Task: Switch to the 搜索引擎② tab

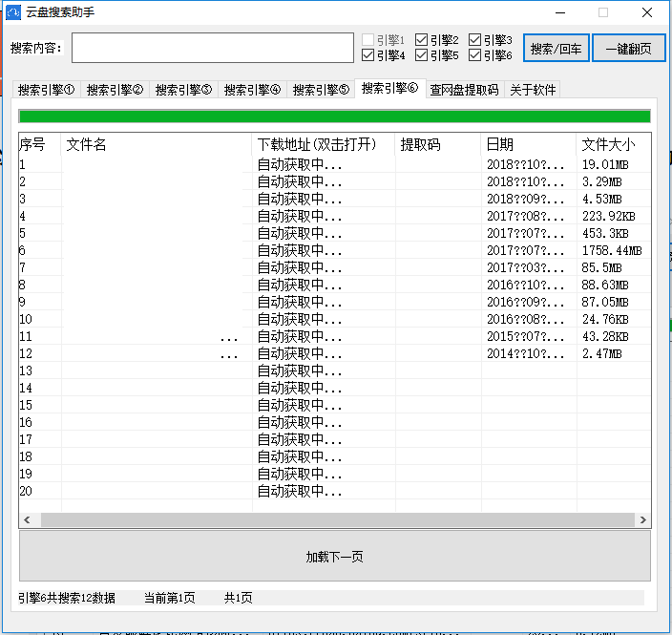Action: pos(115,90)
